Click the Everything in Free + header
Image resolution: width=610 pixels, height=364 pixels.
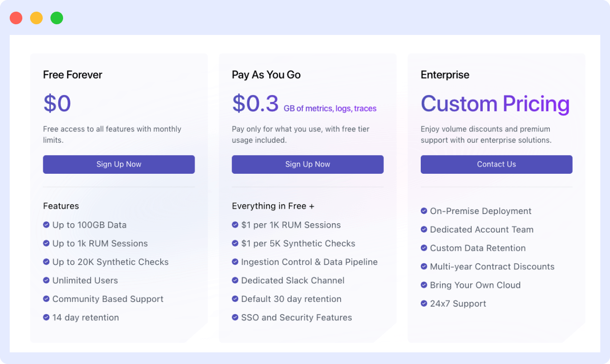point(273,206)
